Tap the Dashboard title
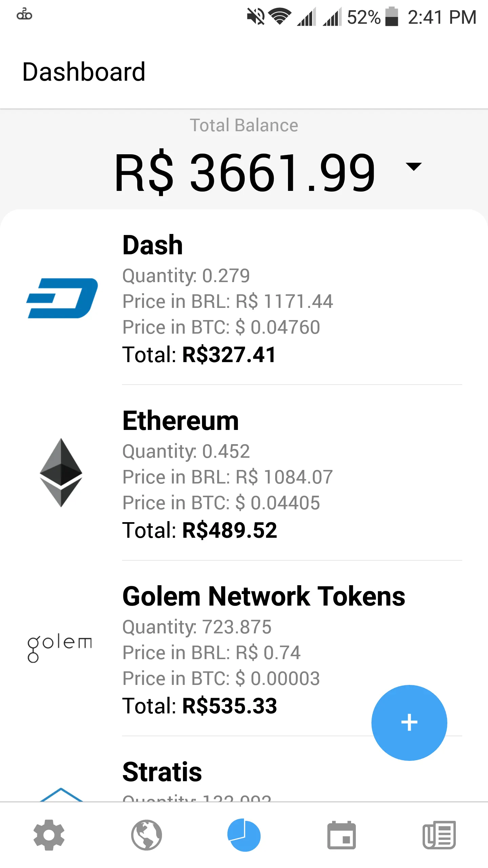This screenshot has width=488, height=868. (84, 72)
